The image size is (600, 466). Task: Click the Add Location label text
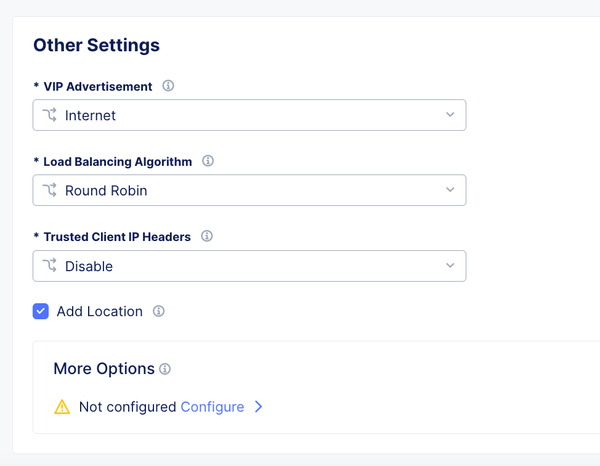(x=99, y=311)
